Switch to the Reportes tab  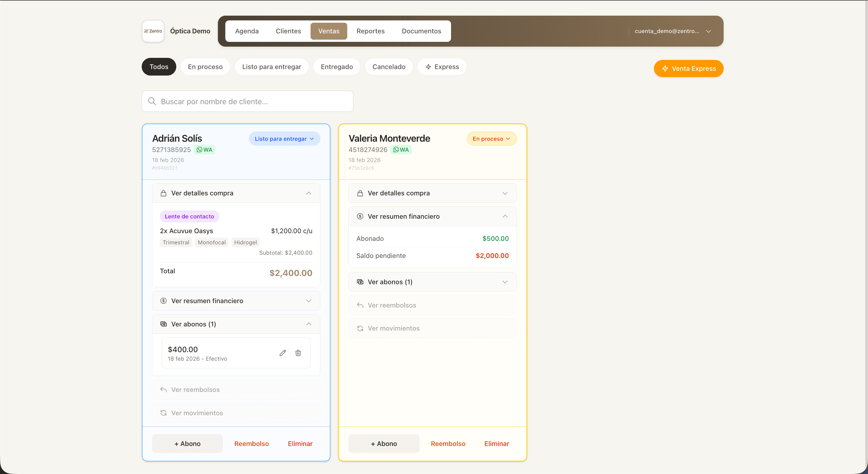point(370,31)
